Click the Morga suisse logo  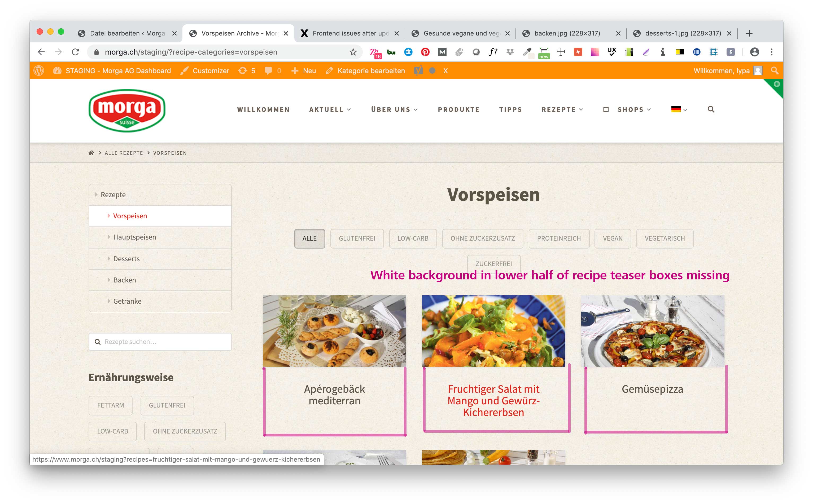(127, 110)
